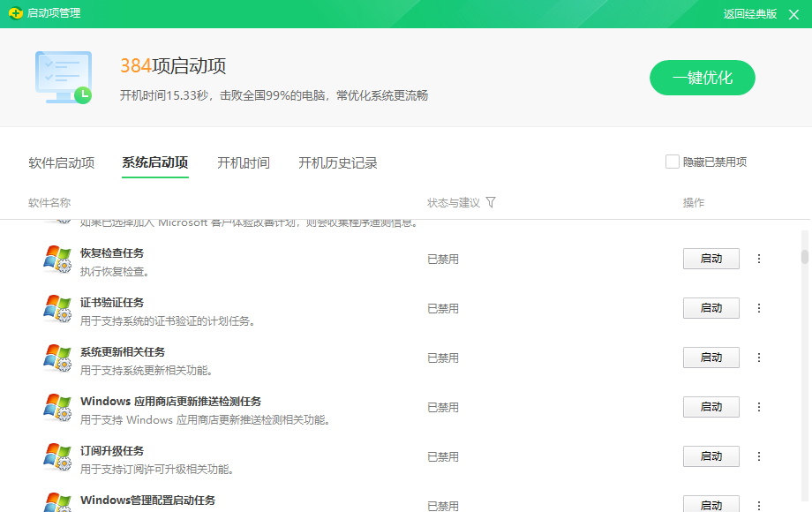Click 返回经典版 link in title bar

[750, 13]
